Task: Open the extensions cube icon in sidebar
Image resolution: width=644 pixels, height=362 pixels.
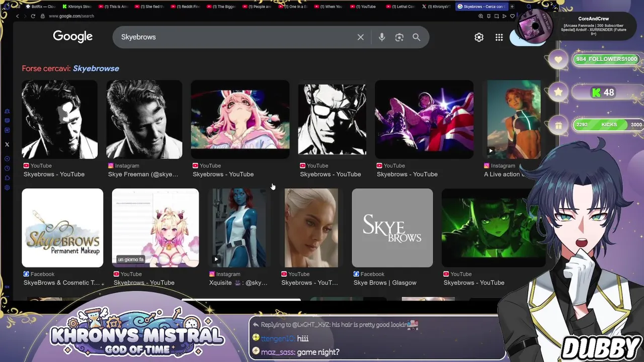Action: [x=7, y=178]
